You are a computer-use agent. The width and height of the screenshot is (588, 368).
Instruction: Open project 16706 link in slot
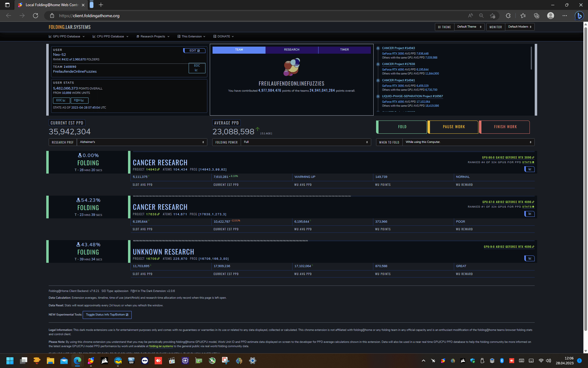point(153,259)
